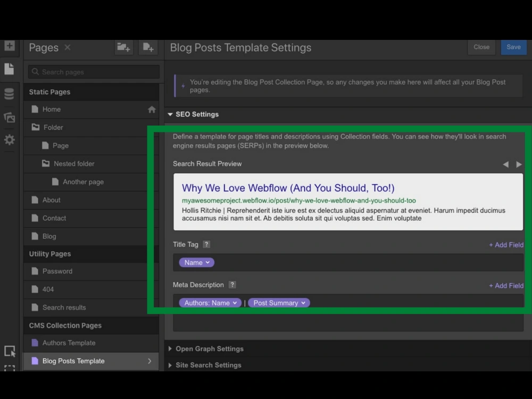Image resolution: width=532 pixels, height=399 pixels.
Task: Select the Password utility page
Action: [x=91, y=271]
